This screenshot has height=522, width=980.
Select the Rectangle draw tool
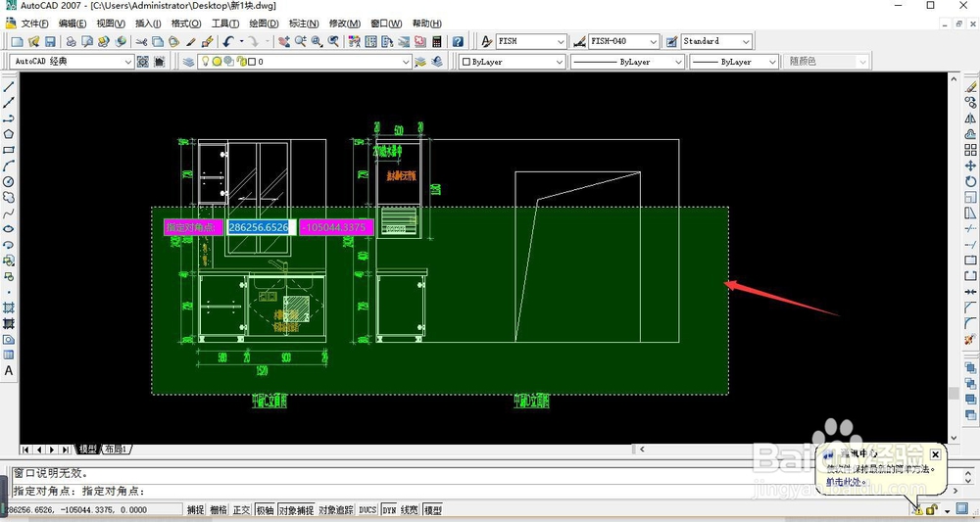pyautogui.click(x=9, y=150)
